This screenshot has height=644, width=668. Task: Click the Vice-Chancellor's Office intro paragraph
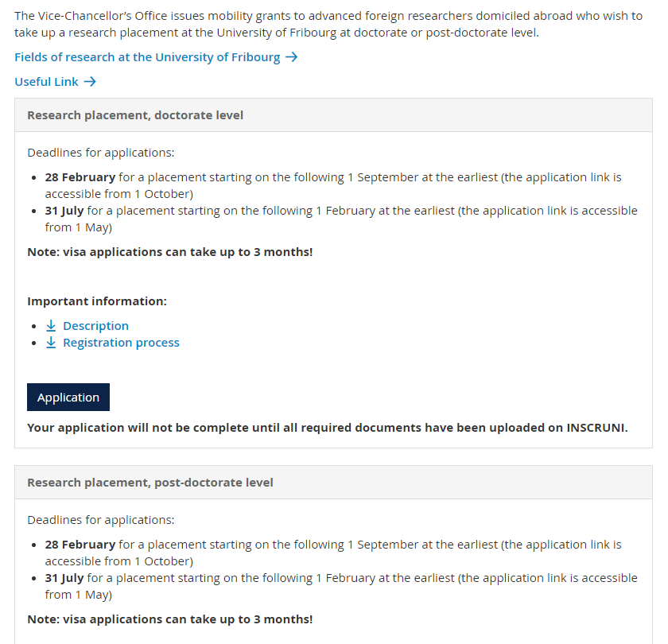click(x=328, y=24)
